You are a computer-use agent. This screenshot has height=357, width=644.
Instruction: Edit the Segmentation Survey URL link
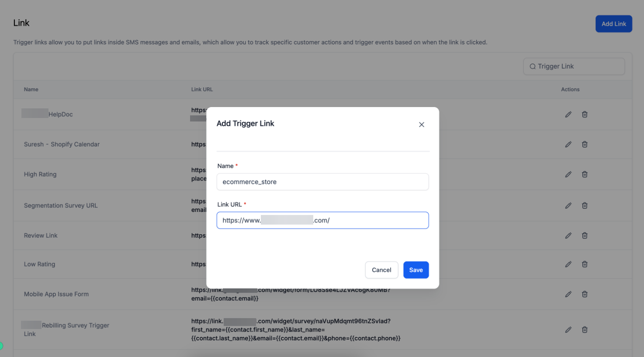[568, 205]
